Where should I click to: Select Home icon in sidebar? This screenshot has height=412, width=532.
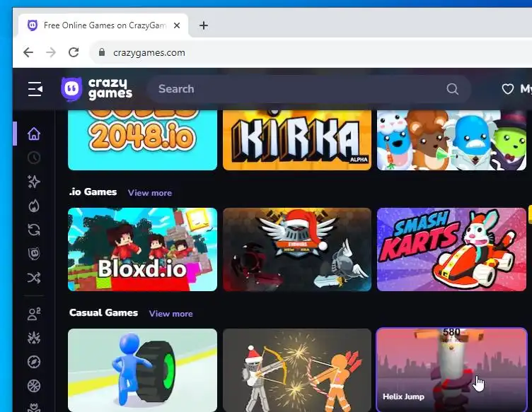[x=34, y=134]
